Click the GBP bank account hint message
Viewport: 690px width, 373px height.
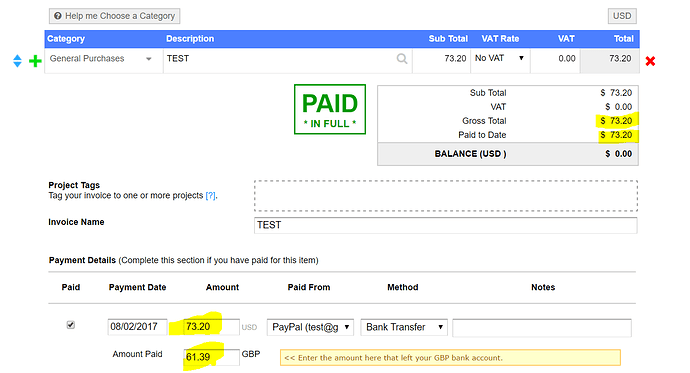tap(450, 358)
